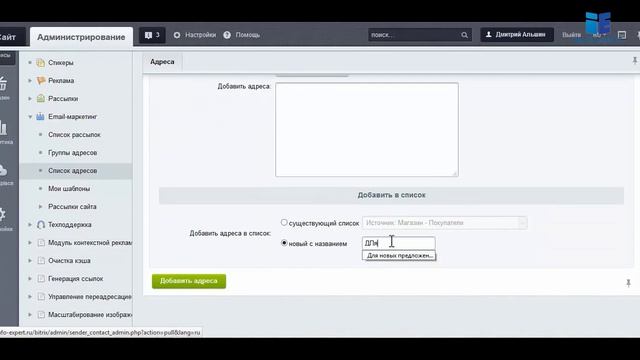The image size is (640, 360).
Task: Click the Очистка кэша page icon
Action: point(40,260)
